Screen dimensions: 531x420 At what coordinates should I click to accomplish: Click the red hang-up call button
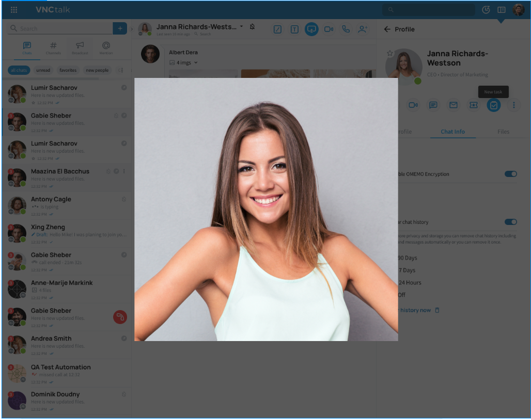[120, 317]
